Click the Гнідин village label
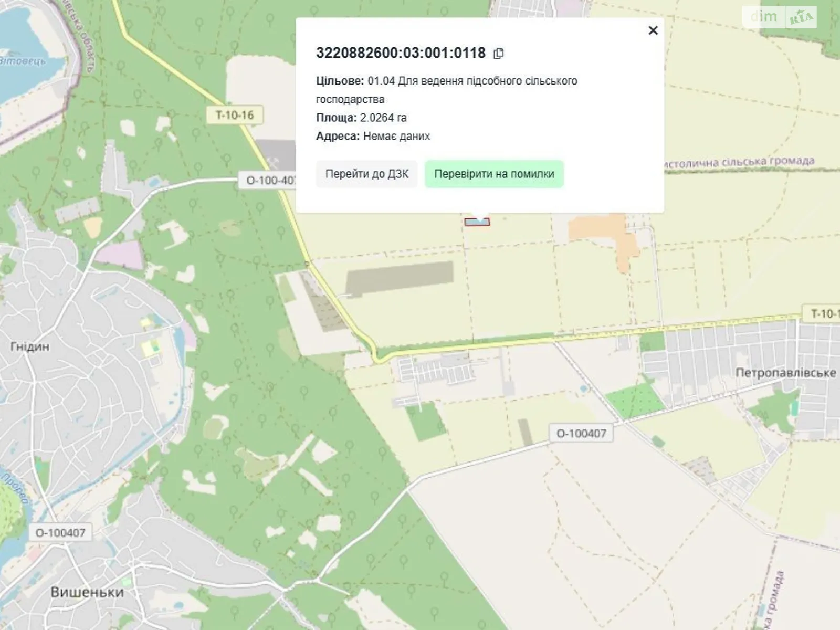The image size is (840, 630). (30, 346)
